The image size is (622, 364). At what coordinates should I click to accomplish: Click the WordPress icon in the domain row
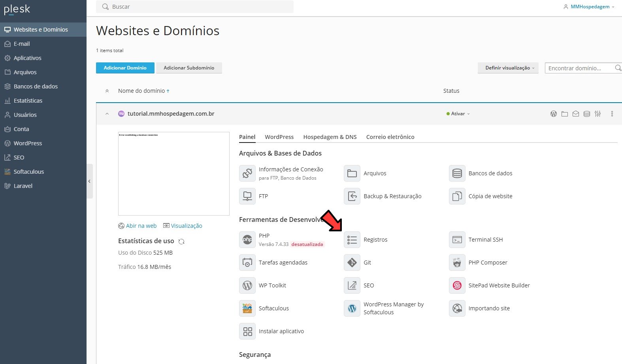pos(554,114)
